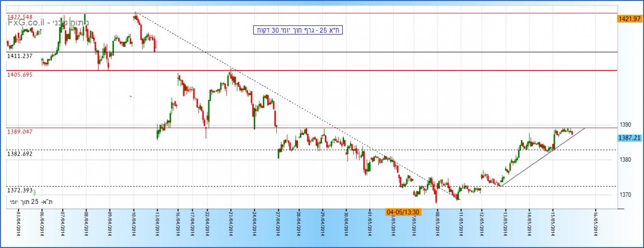Click the 1380 tick on price axis
The width and height of the screenshot is (644, 248).
625,160
